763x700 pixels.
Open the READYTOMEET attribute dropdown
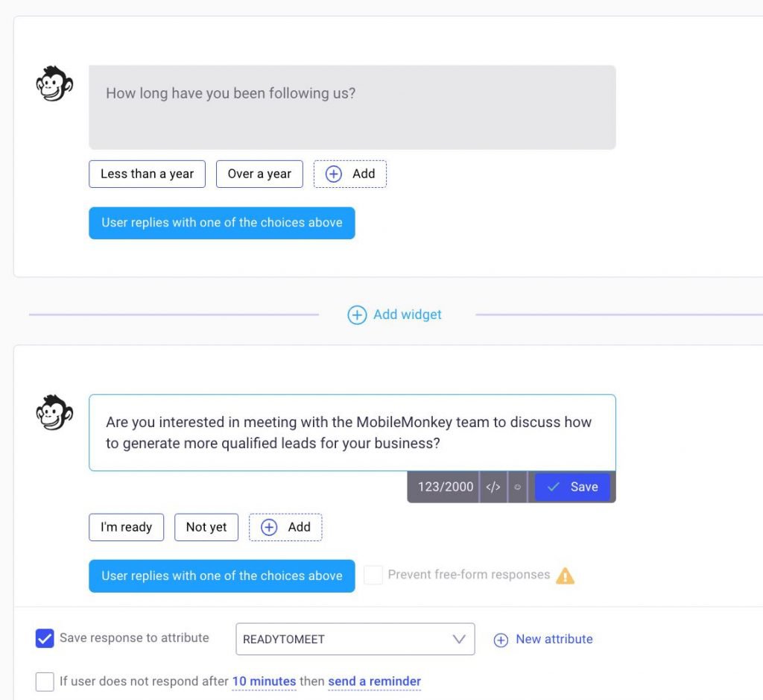point(355,639)
